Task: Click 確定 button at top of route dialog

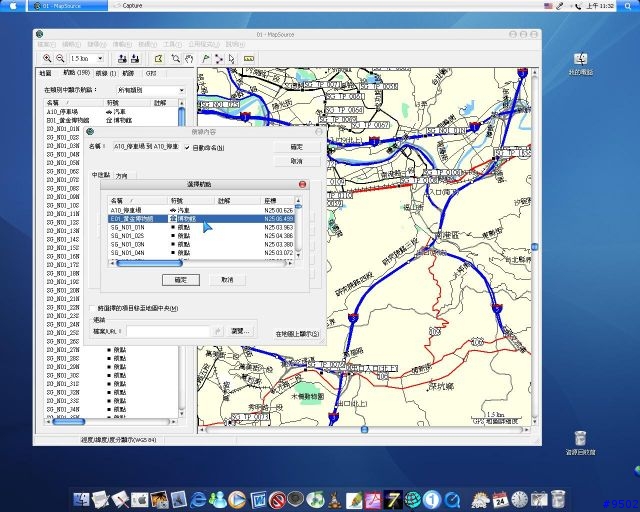Action: [x=297, y=147]
